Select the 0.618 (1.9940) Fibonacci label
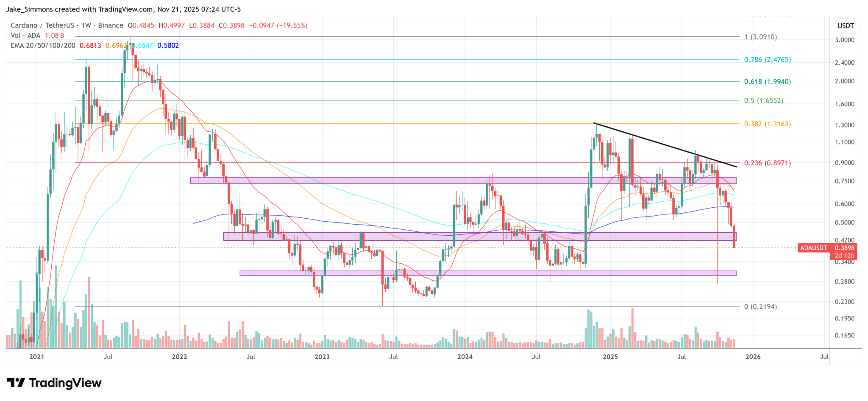The image size is (868, 401). pyautogui.click(x=767, y=81)
